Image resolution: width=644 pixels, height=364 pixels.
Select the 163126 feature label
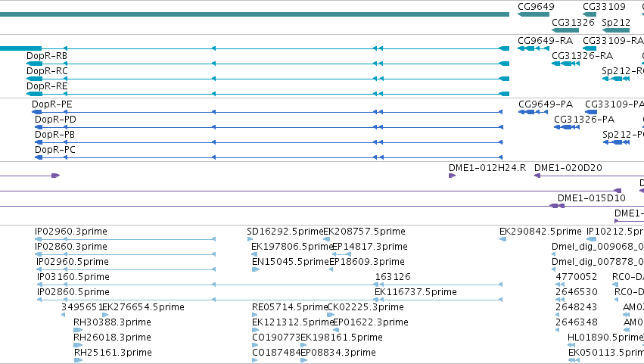point(393,277)
